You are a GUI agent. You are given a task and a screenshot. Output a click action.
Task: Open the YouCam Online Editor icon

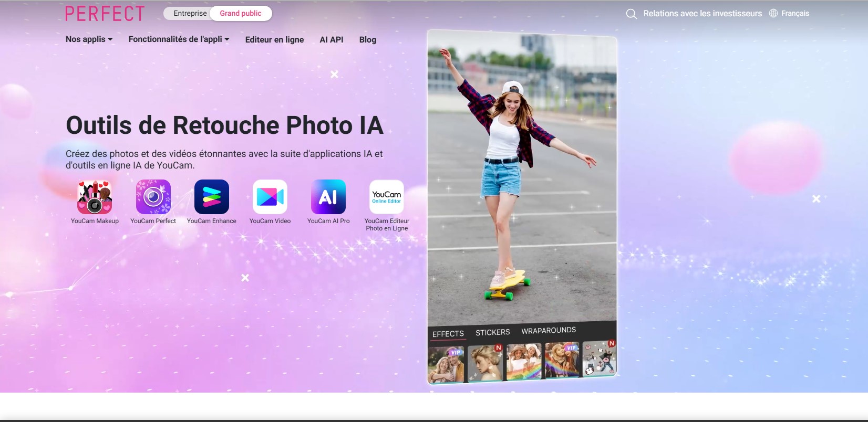tap(387, 197)
